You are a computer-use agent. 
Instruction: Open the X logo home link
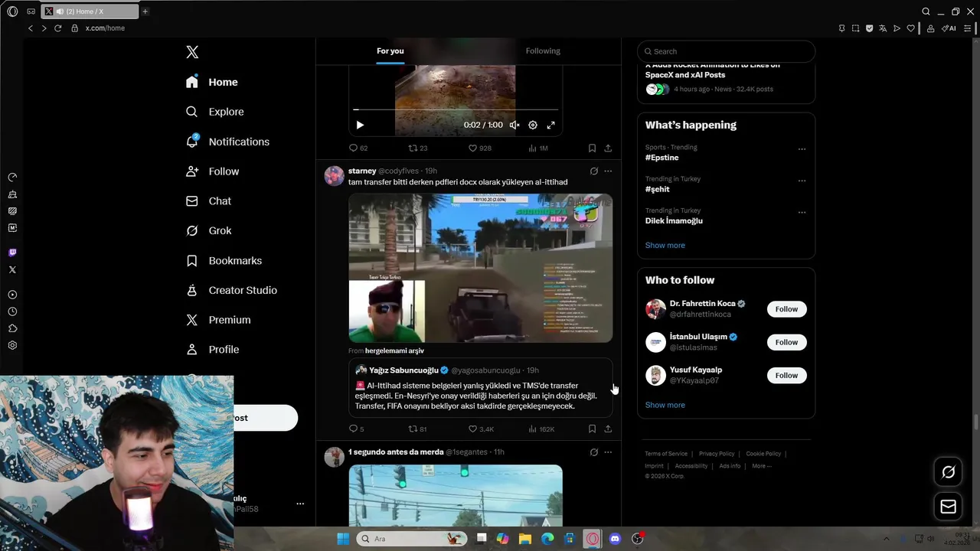pyautogui.click(x=192, y=52)
